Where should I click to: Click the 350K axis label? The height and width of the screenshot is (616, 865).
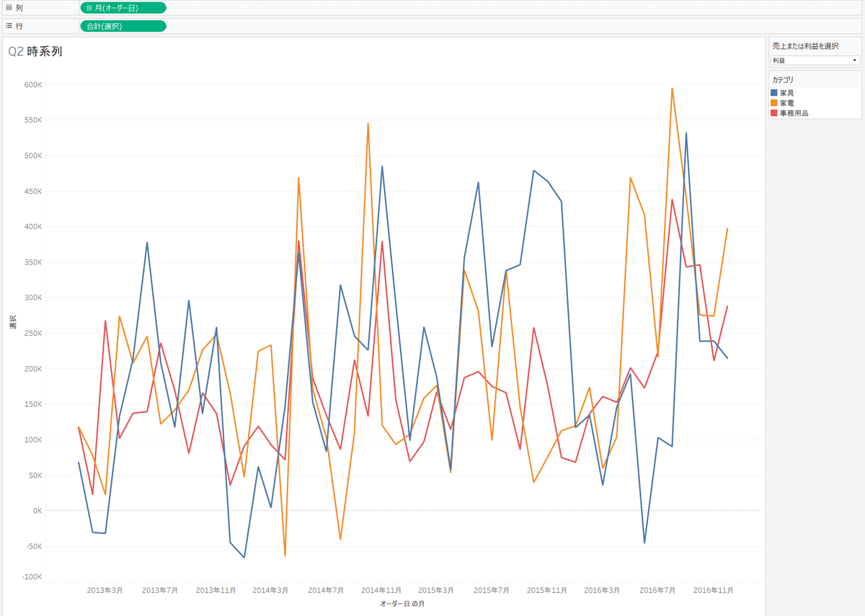click(34, 262)
